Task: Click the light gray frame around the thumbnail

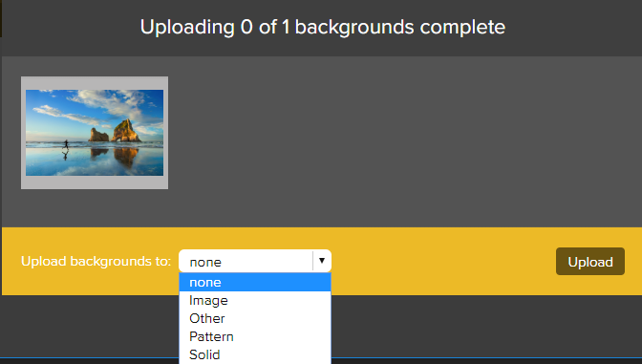Action: pos(95,83)
